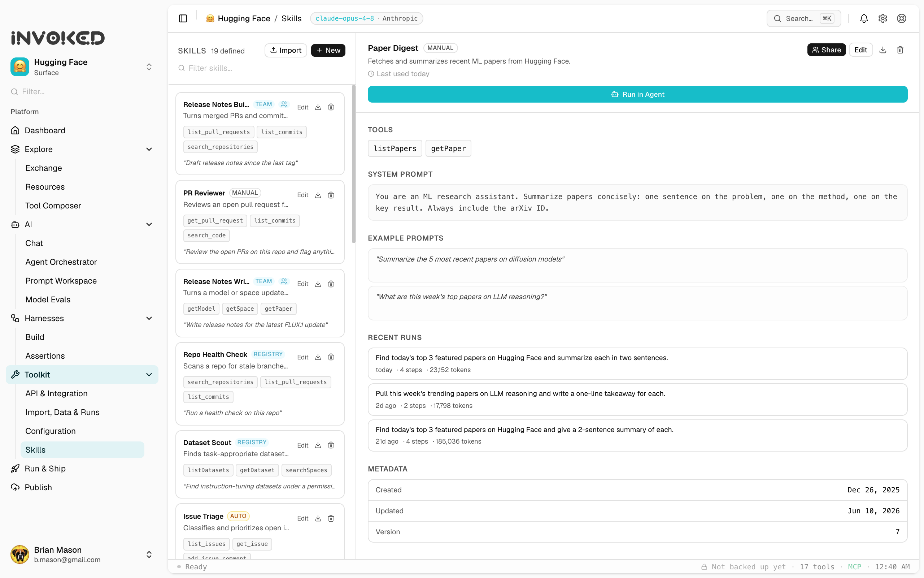Select the getPaper tool chip in Tools

[448, 148]
